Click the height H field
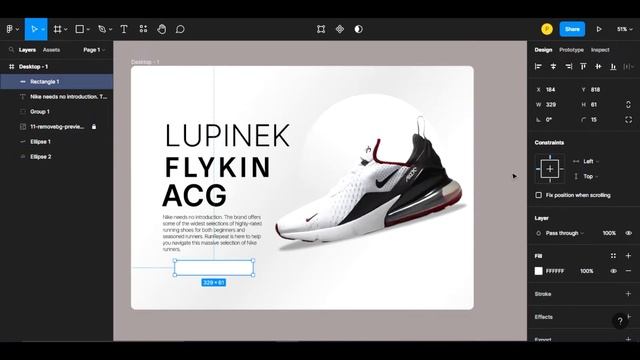 coord(599,105)
